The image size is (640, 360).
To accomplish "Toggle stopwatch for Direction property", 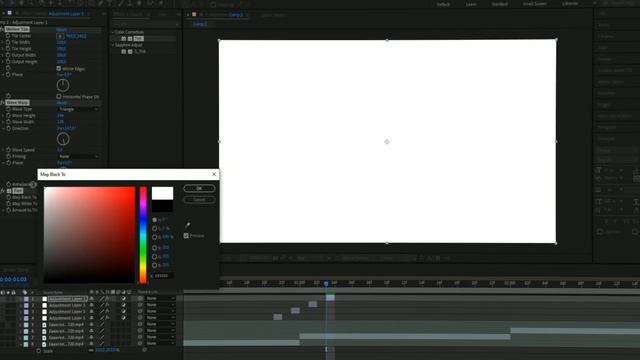I will [8, 129].
